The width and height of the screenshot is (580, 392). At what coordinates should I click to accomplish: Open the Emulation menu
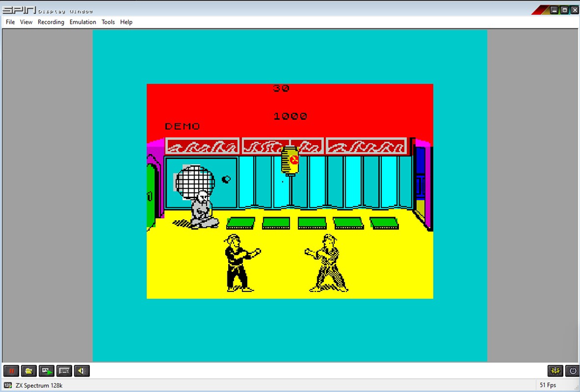pos(83,22)
